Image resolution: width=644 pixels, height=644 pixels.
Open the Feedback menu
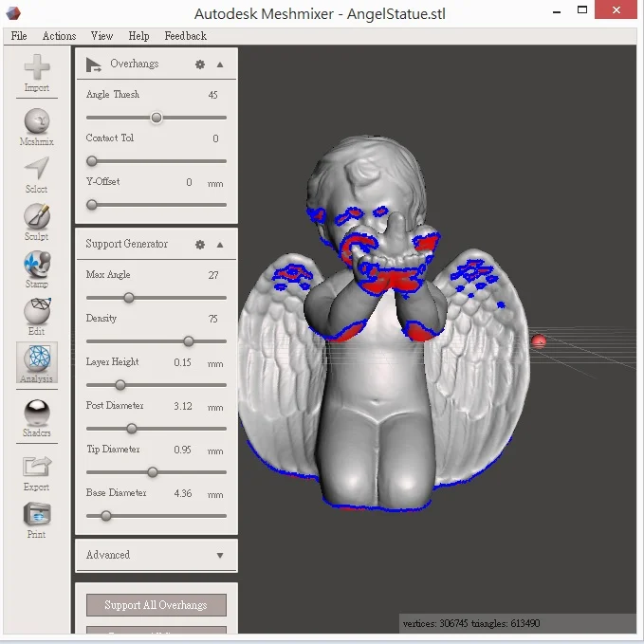pos(185,36)
